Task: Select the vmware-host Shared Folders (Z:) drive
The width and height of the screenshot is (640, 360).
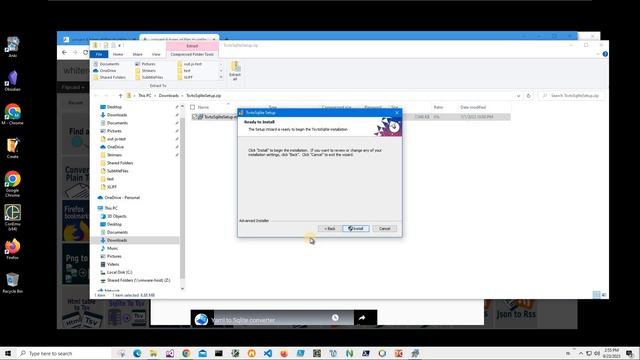Action: 135,280
